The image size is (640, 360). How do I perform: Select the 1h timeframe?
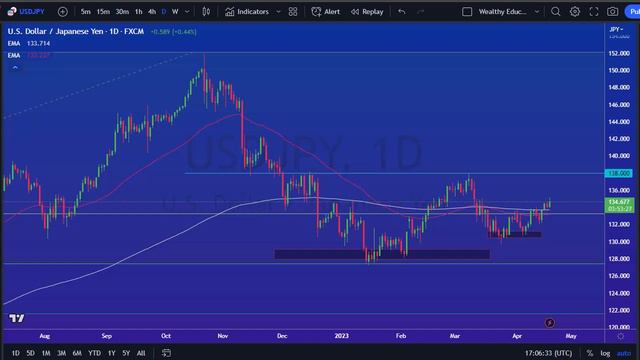tap(139, 12)
